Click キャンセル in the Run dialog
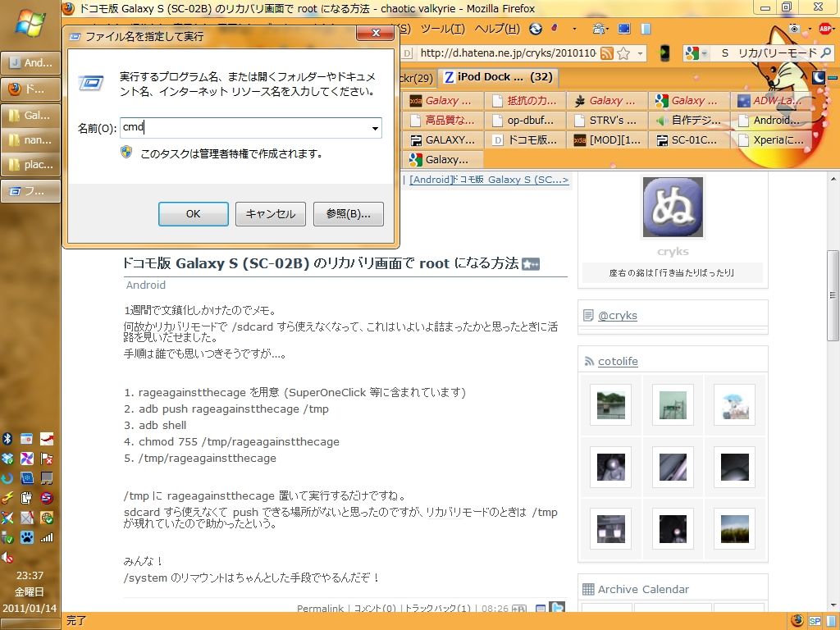This screenshot has width=840, height=630. 271,214
